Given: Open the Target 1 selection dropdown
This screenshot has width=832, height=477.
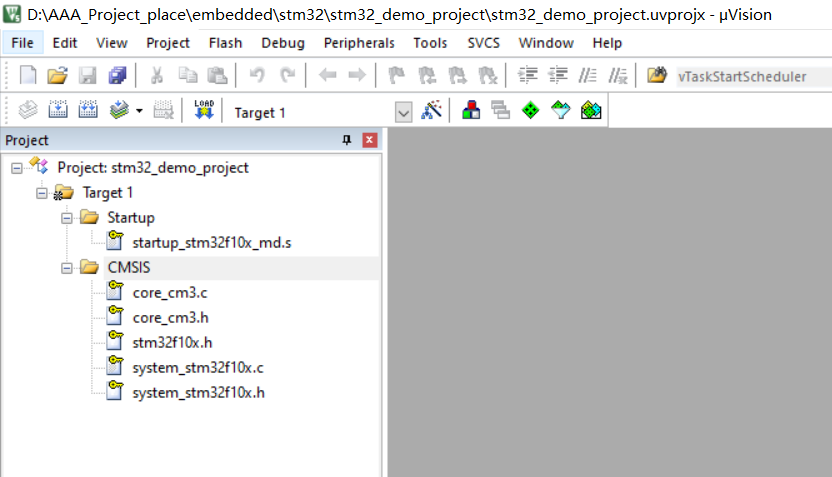Looking at the screenshot, I should pos(403,112).
